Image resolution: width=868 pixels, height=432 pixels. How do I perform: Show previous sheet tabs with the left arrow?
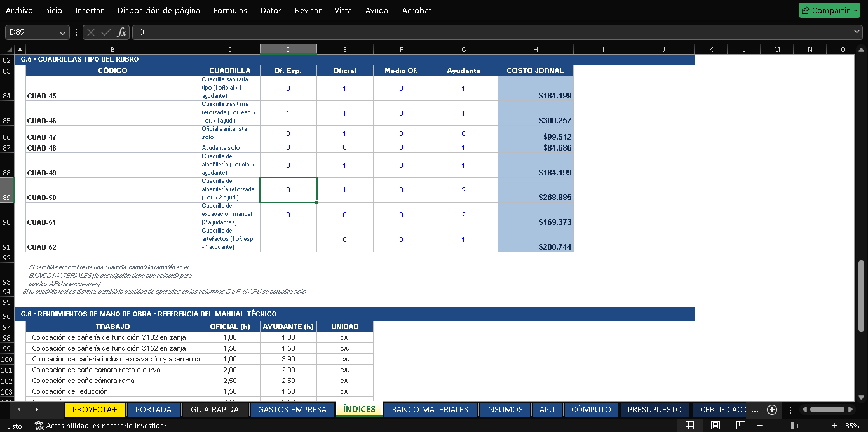[x=19, y=410]
